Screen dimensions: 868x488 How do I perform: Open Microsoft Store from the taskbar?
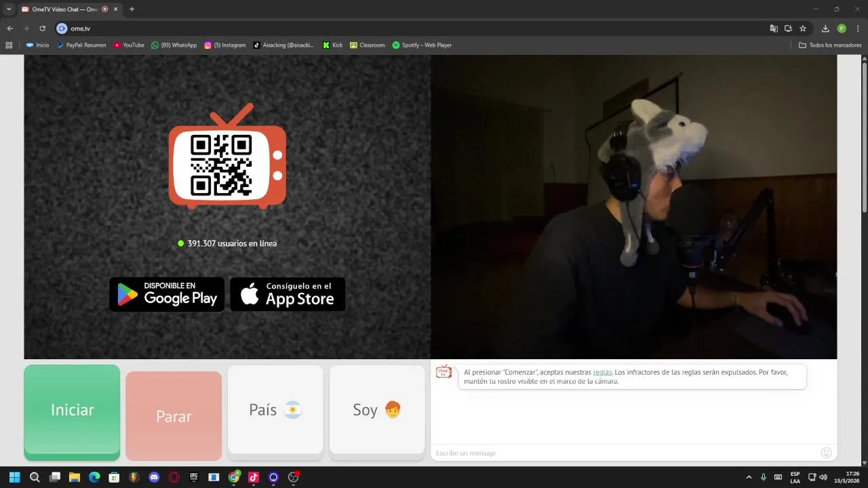point(115,477)
